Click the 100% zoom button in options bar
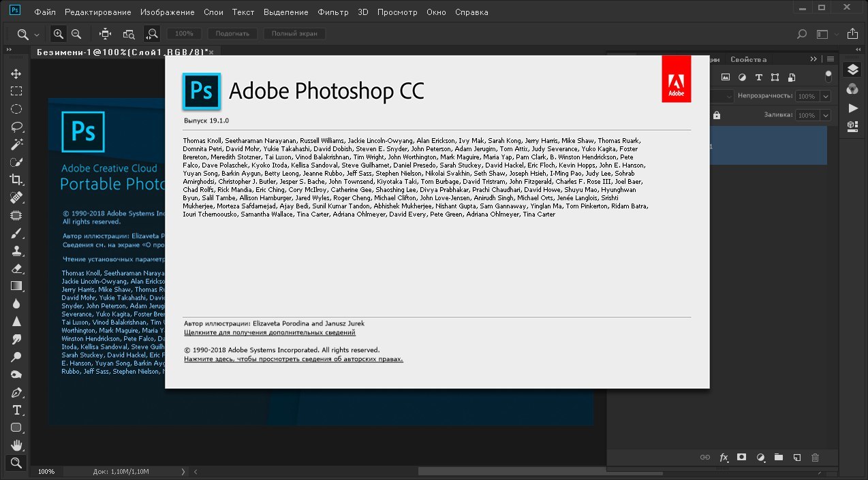Viewport: 868px width, 480px height. pos(184,33)
